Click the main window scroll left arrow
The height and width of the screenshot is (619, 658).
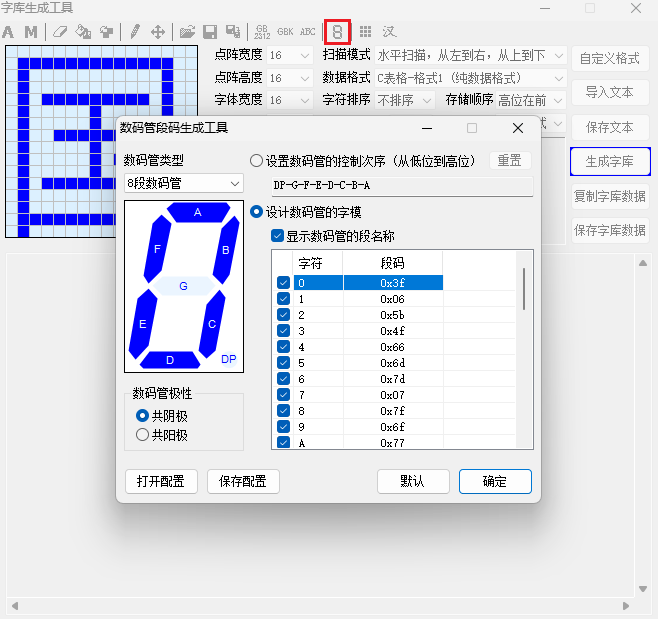point(15,606)
